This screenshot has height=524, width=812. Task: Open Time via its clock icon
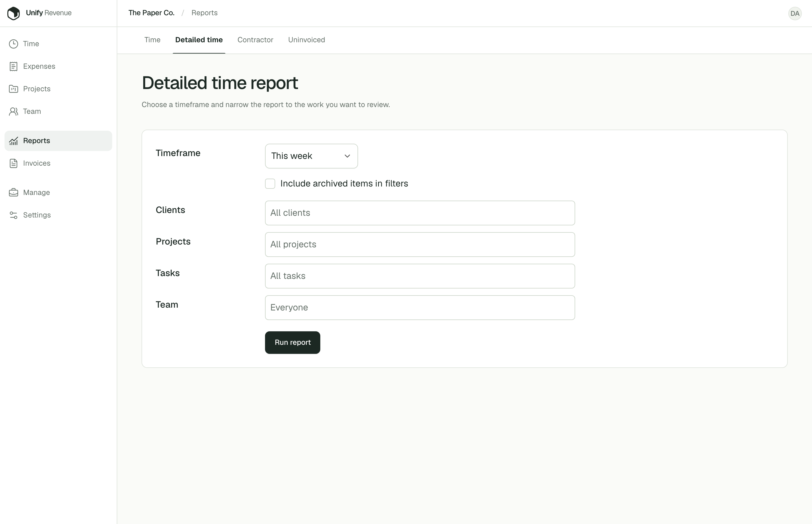point(14,44)
